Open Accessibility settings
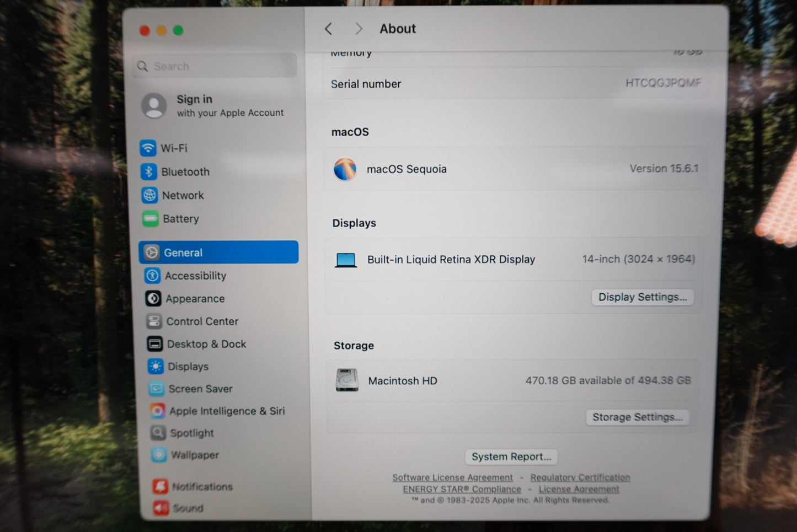Image resolution: width=797 pixels, height=532 pixels. tap(195, 276)
